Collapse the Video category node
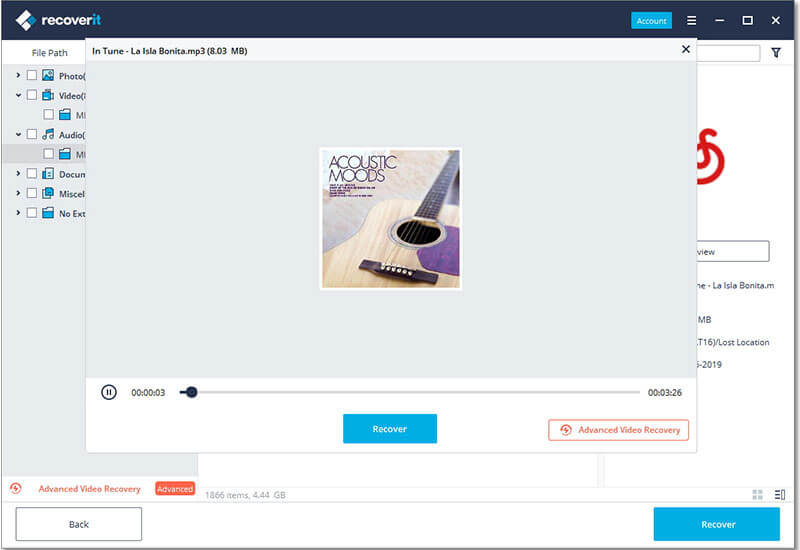 pos(18,95)
